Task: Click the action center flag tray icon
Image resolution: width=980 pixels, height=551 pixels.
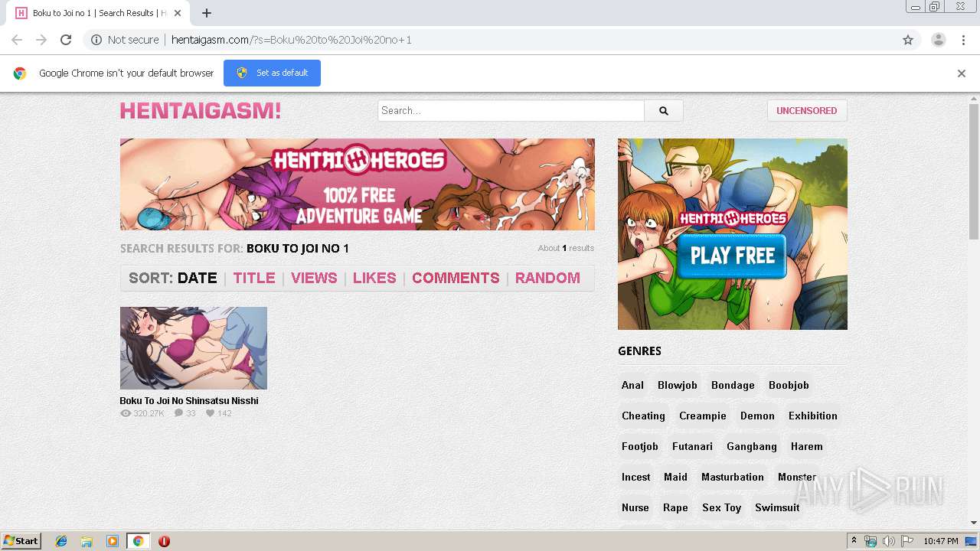Action: click(907, 541)
